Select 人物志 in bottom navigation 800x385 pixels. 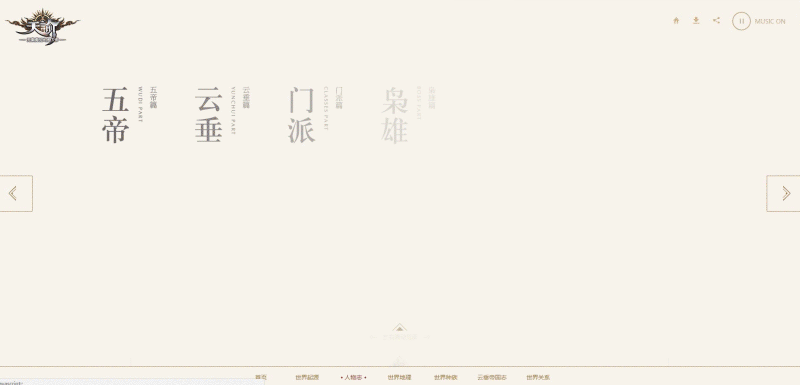point(353,377)
